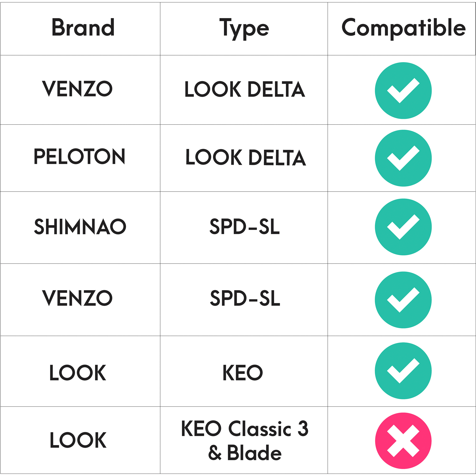Click VENZO brand in the first row

(x=77, y=89)
